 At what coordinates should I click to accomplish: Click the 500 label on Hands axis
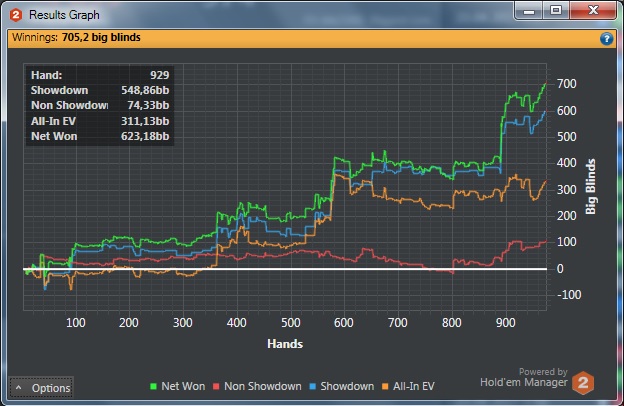(x=291, y=322)
